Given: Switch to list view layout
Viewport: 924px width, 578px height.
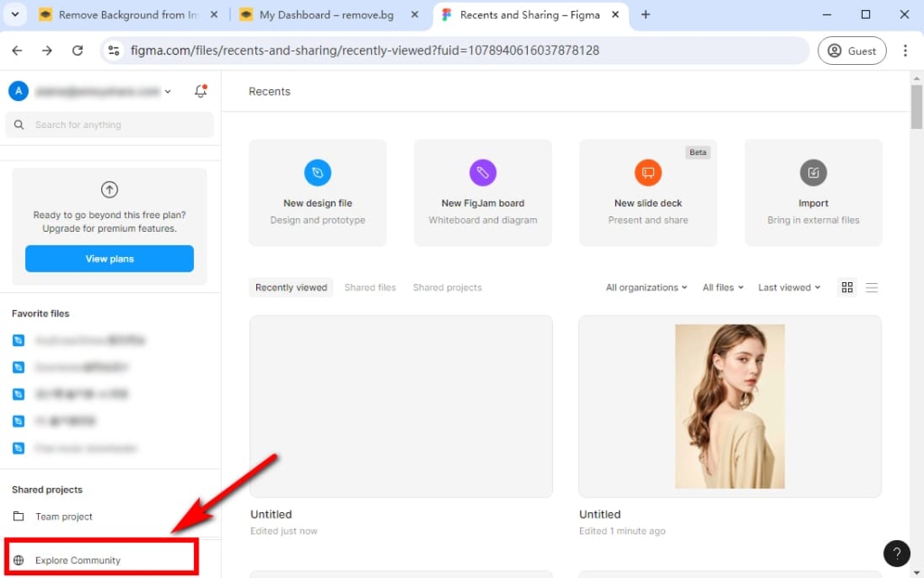Looking at the screenshot, I should [872, 287].
